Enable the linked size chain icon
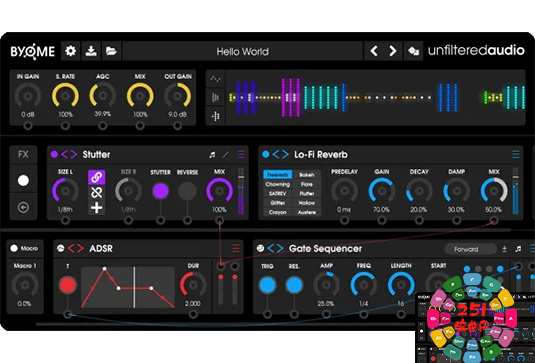The image size is (535, 363). point(97,177)
